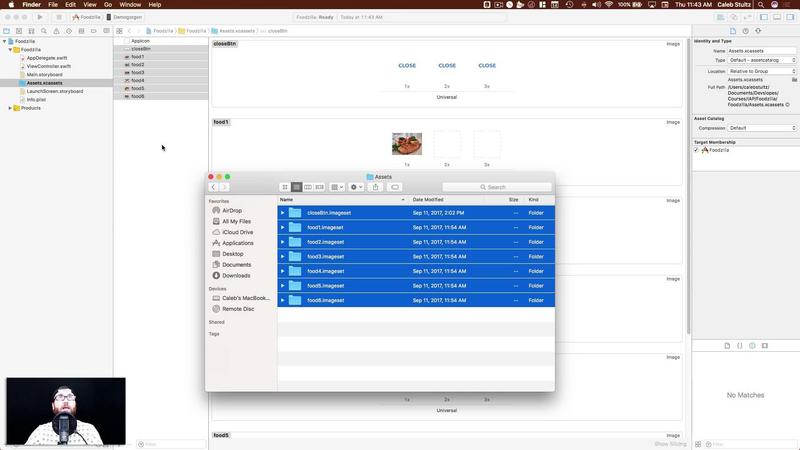Screen dimensions: 800x450
Task: Open the File menu
Action: coord(53,5)
